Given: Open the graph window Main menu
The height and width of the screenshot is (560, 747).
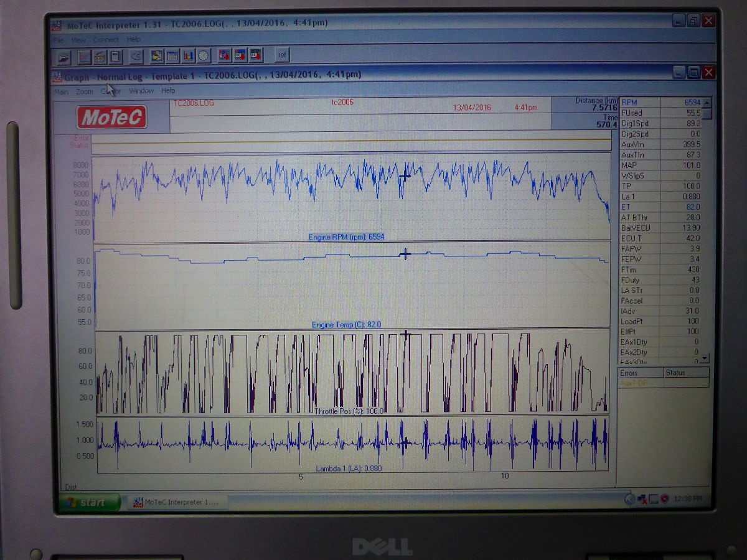Looking at the screenshot, I should (61, 91).
